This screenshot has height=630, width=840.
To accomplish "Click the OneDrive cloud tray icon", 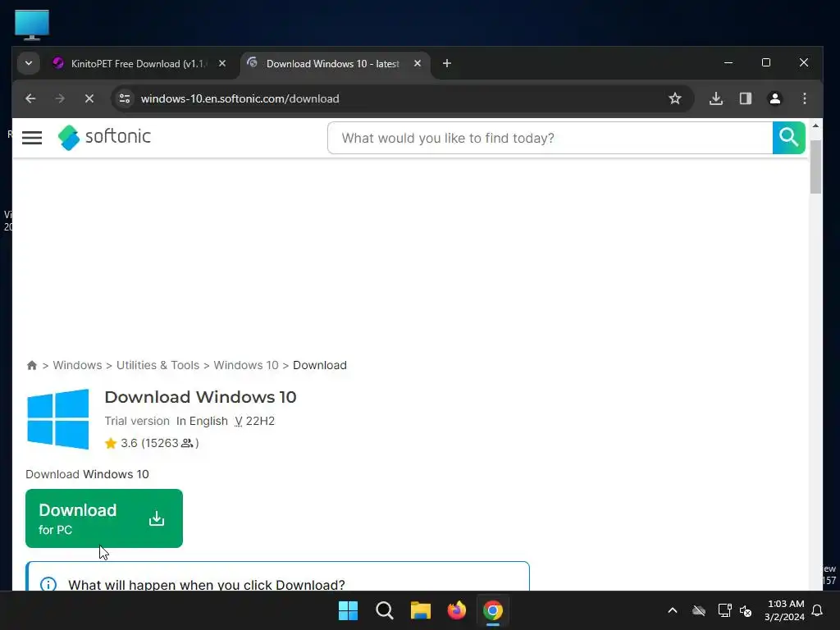I will point(699,610).
